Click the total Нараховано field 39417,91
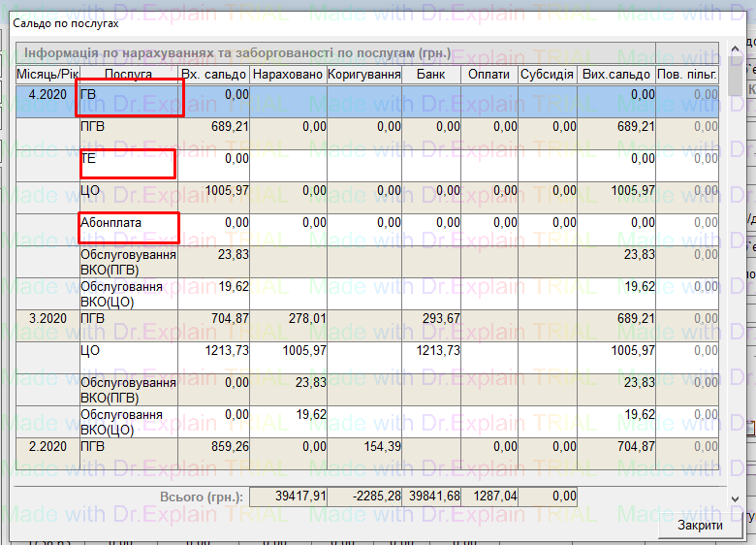 point(288,497)
